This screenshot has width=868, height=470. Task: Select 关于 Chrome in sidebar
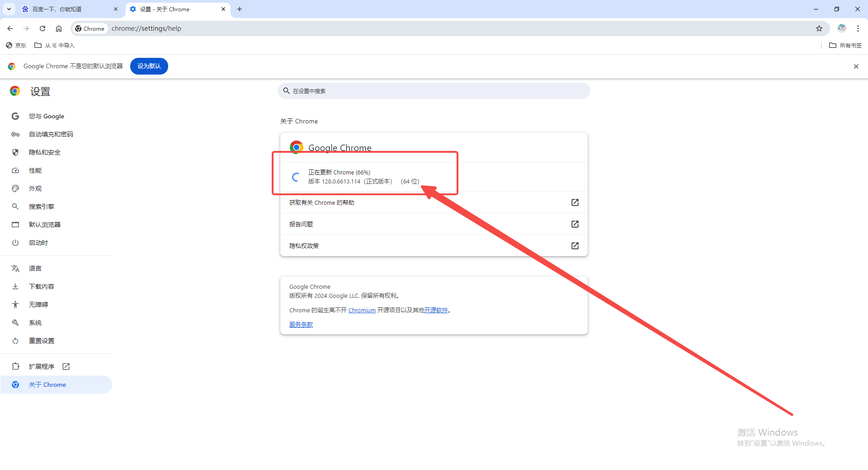(57, 385)
